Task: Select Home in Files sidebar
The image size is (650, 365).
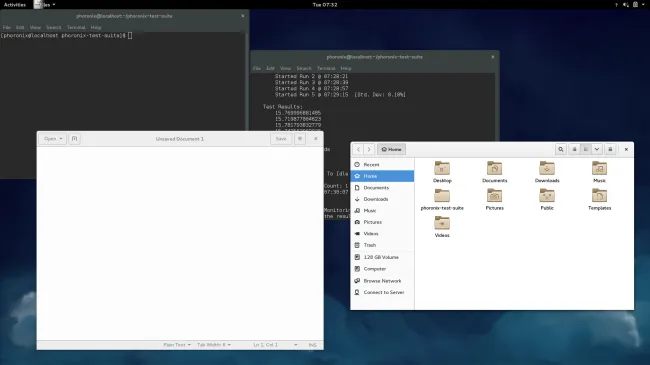Action: 382,176
